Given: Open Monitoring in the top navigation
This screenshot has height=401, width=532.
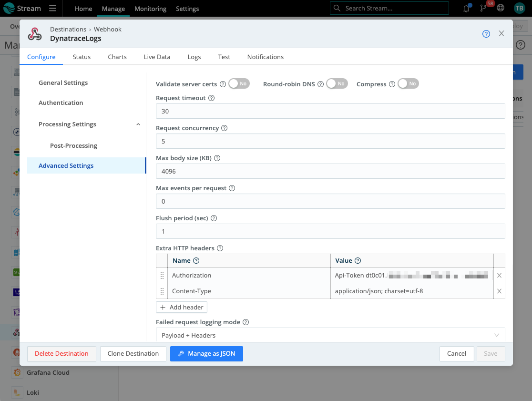Looking at the screenshot, I should 150,9.
